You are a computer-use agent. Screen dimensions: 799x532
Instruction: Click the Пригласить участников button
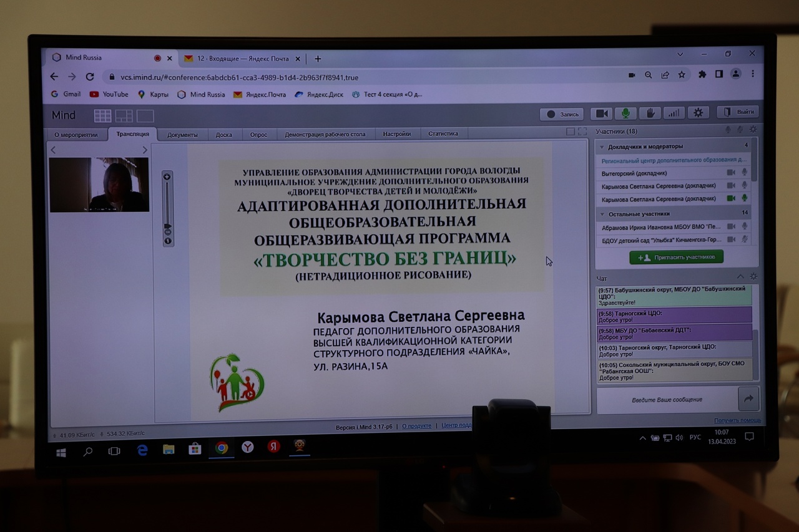[x=676, y=257]
